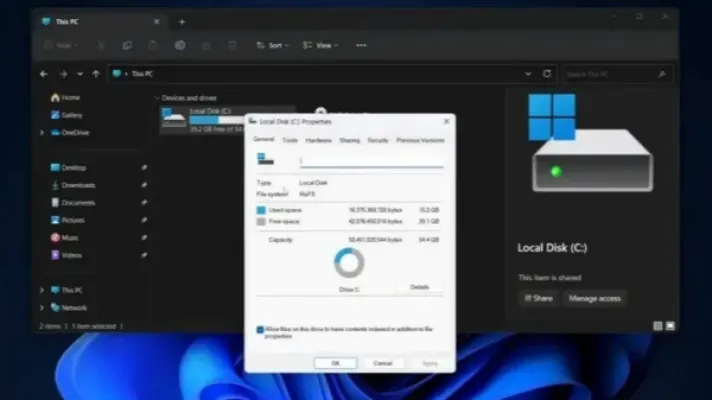Open the pinned Documents folder
This screenshot has height=400, width=712.
pos(73,202)
